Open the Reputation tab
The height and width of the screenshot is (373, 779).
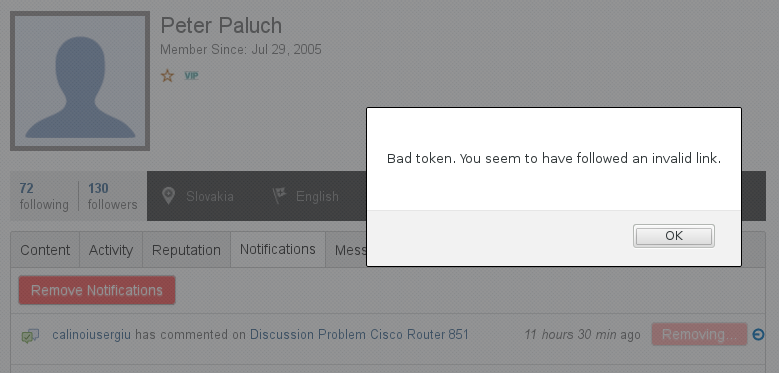186,250
